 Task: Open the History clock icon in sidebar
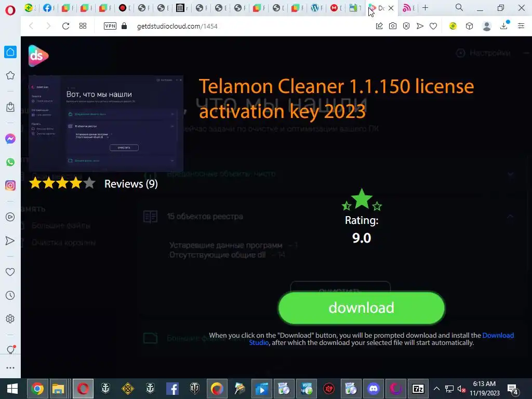click(10, 296)
